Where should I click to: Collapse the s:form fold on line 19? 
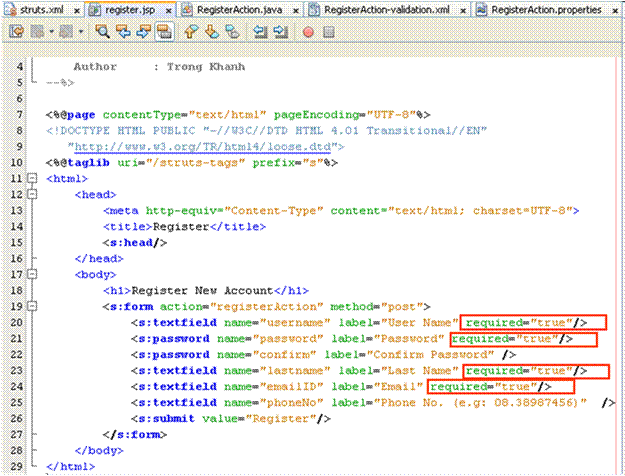tap(32, 306)
